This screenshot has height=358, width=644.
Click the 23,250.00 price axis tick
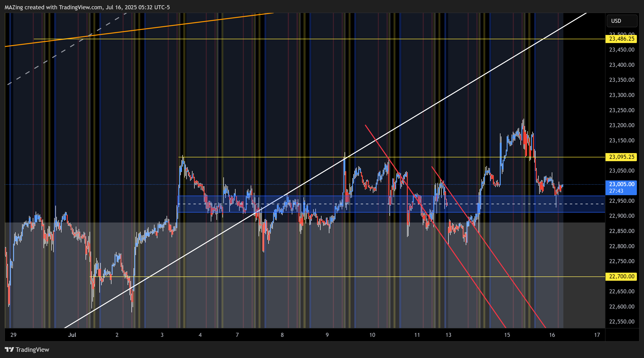621,110
